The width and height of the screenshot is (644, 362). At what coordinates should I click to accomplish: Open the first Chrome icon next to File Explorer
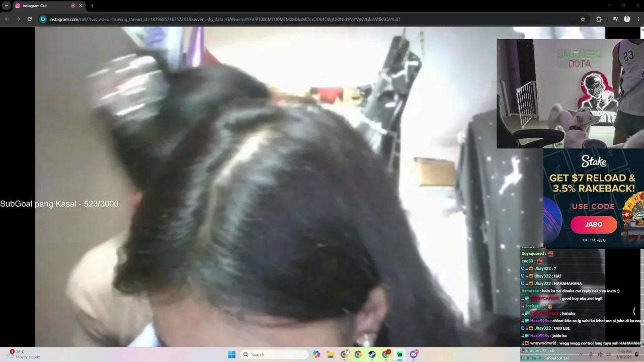pyautogui.click(x=345, y=354)
